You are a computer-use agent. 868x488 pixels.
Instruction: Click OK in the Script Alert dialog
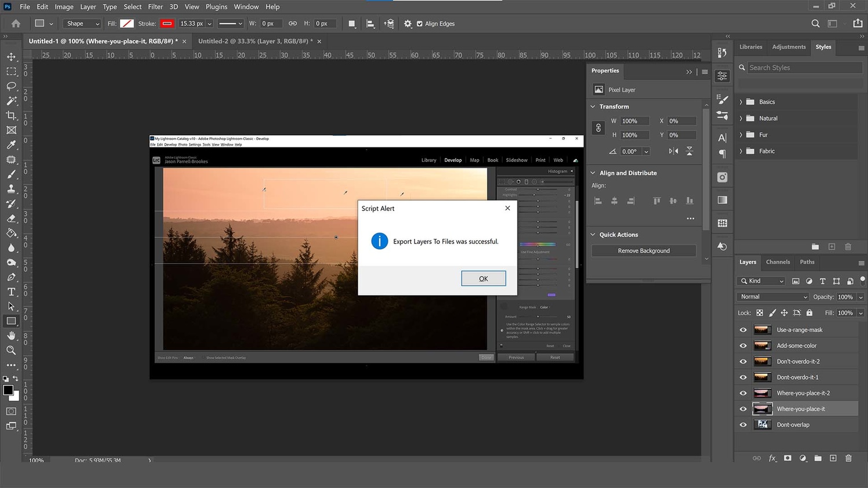(483, 279)
